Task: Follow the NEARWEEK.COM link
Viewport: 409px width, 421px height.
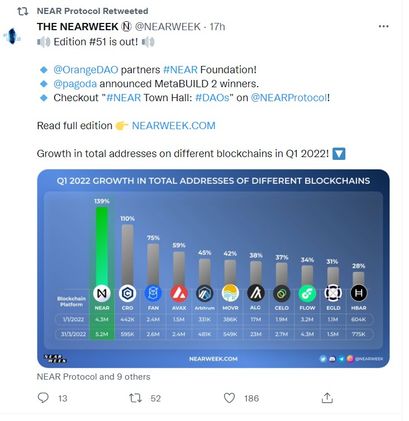Action: click(x=174, y=126)
